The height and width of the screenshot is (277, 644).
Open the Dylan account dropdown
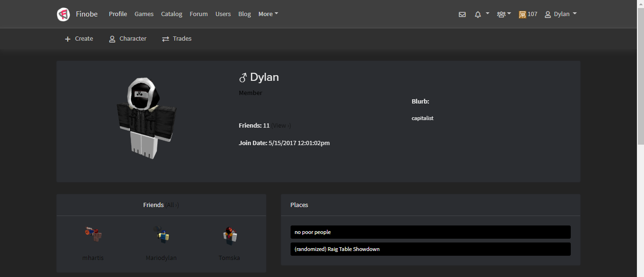[x=562, y=14]
